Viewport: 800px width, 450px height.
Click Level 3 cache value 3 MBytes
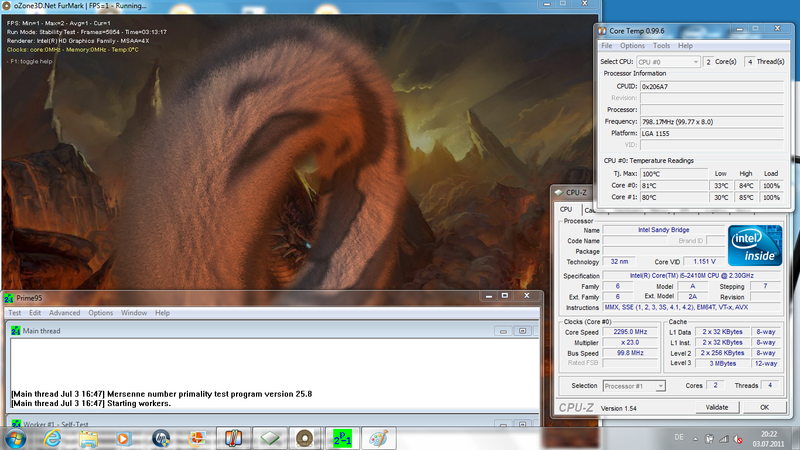(x=723, y=363)
